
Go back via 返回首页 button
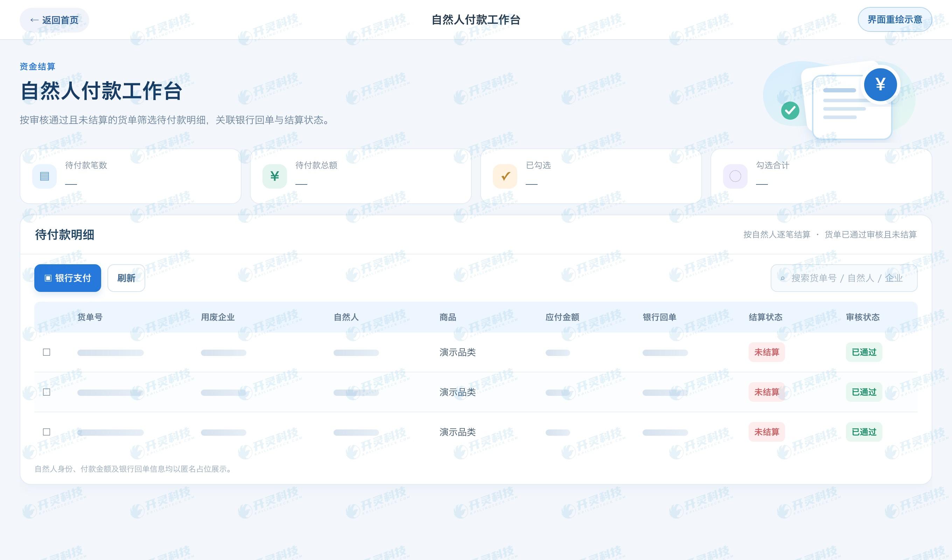54,20
